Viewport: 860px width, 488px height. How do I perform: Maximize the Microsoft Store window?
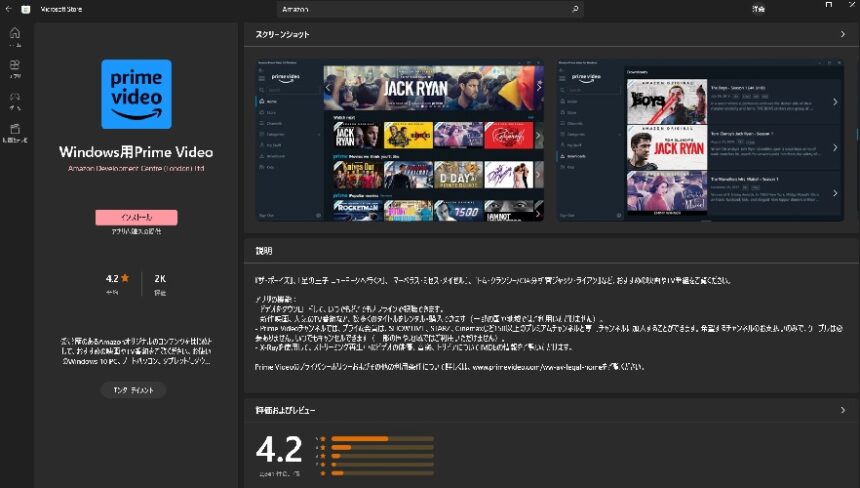(829, 5)
